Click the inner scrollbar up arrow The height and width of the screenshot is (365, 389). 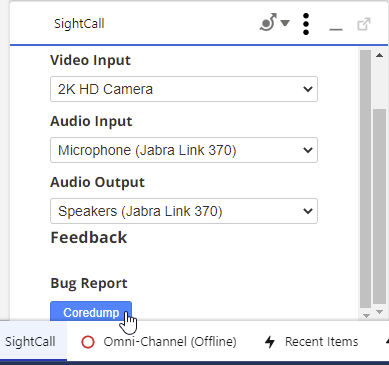tap(379, 55)
